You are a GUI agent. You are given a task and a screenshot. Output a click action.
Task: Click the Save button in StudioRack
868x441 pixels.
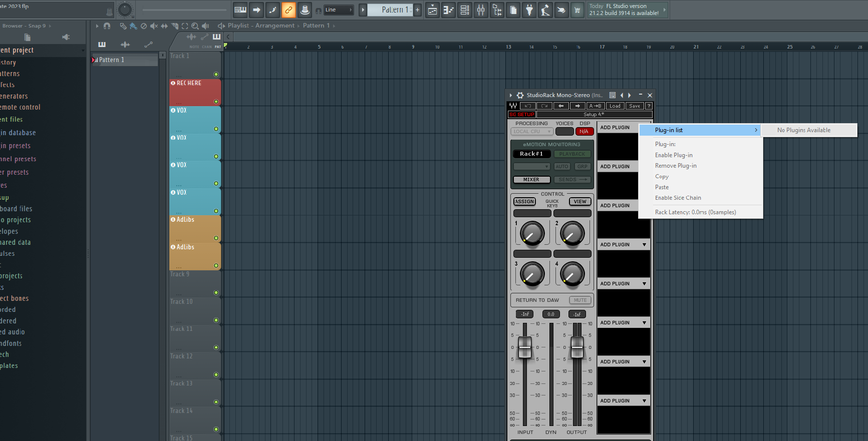(635, 106)
